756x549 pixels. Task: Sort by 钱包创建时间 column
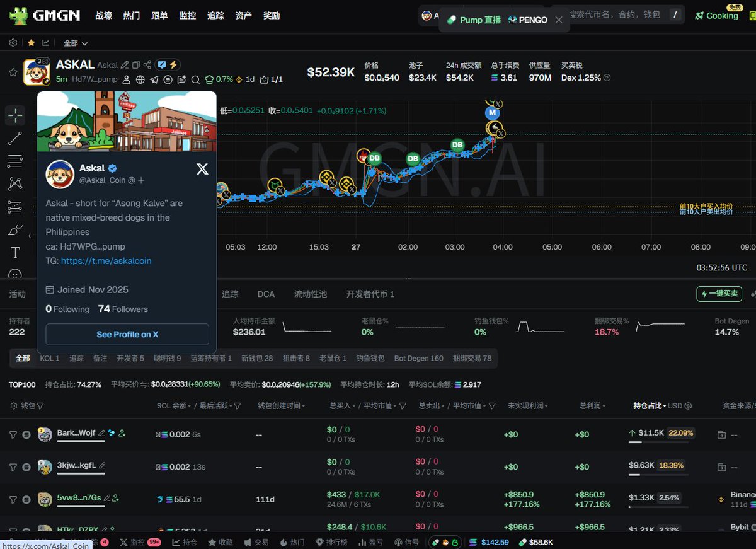(280, 406)
